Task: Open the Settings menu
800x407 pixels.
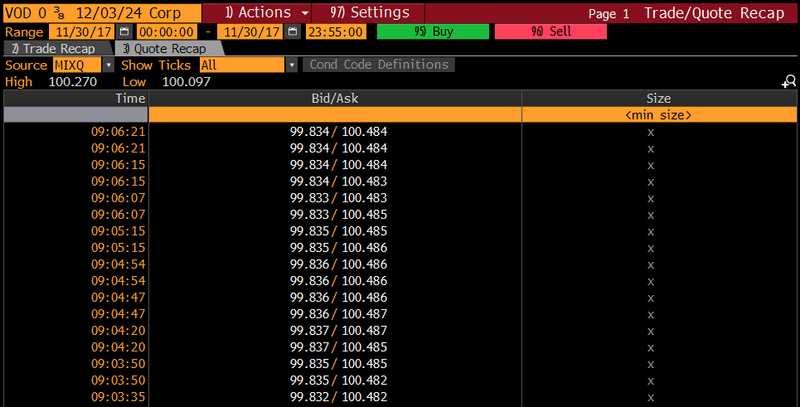Action: click(x=369, y=13)
